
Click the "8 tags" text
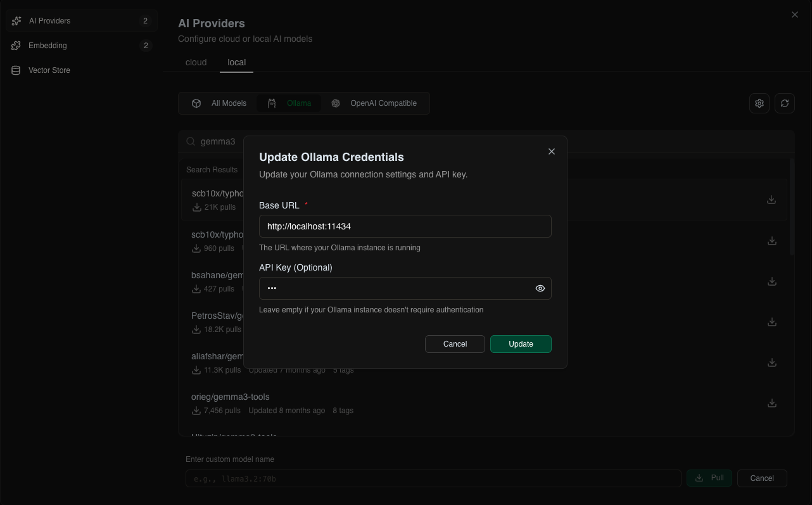pos(343,411)
